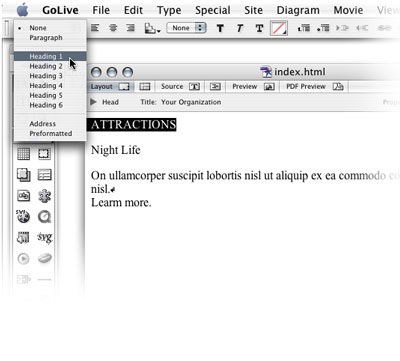Viewport: 400px width, 361px height.
Task: Apply italic text style
Action: 240,28
